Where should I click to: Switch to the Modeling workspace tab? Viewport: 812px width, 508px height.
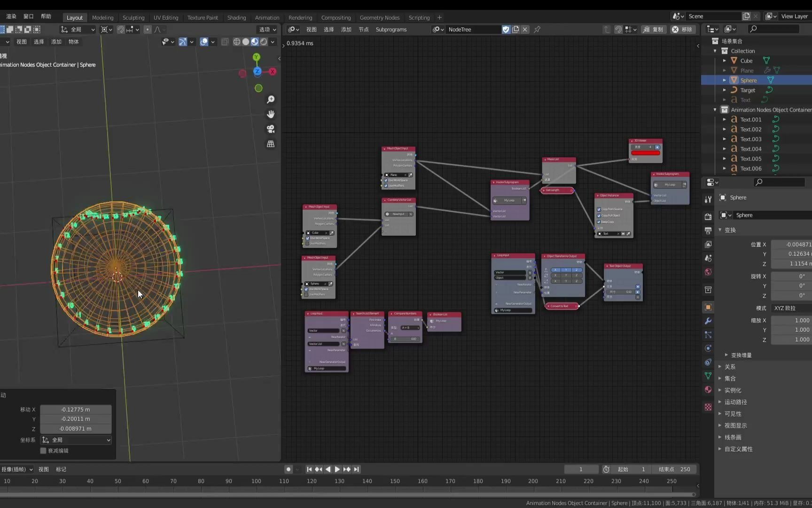(102, 17)
